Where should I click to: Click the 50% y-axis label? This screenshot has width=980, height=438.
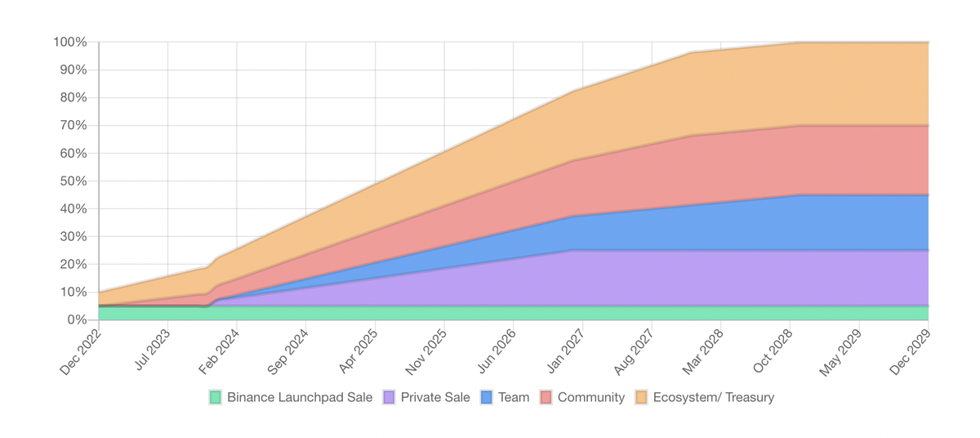73,181
